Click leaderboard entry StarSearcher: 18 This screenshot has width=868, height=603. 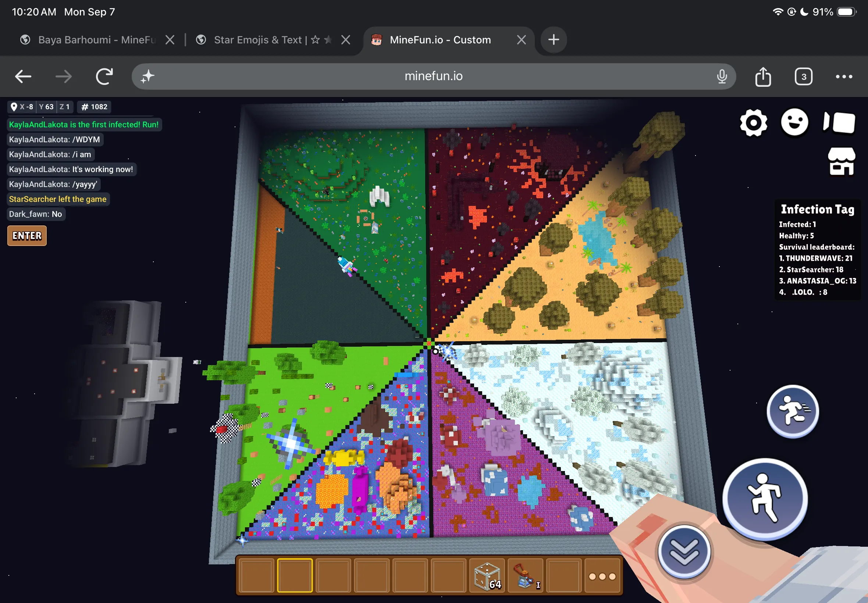pos(811,270)
